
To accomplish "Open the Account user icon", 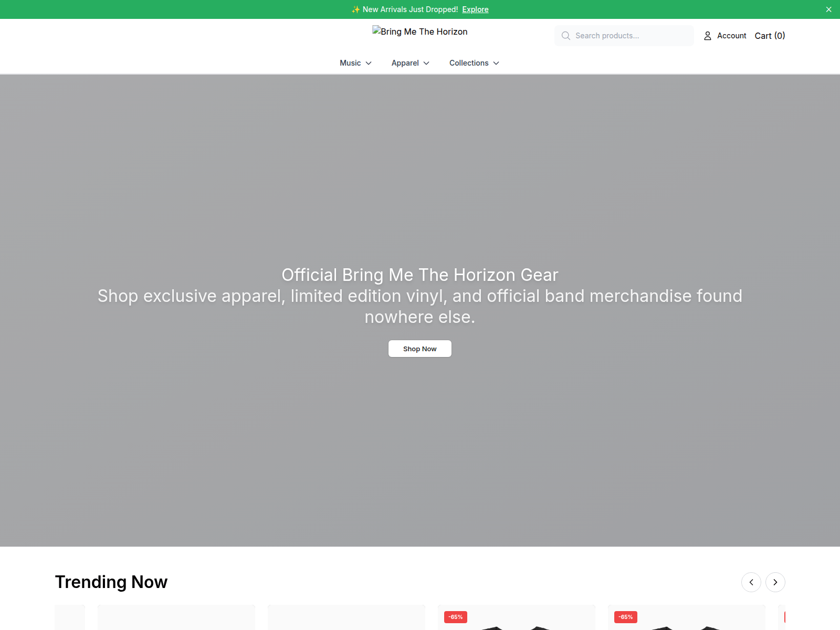I will 708,36.
